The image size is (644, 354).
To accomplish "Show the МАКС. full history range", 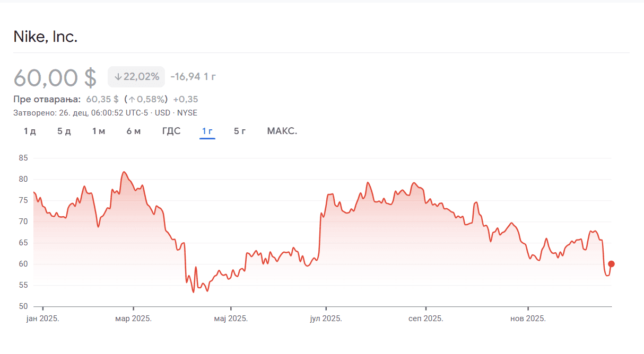I will [282, 131].
